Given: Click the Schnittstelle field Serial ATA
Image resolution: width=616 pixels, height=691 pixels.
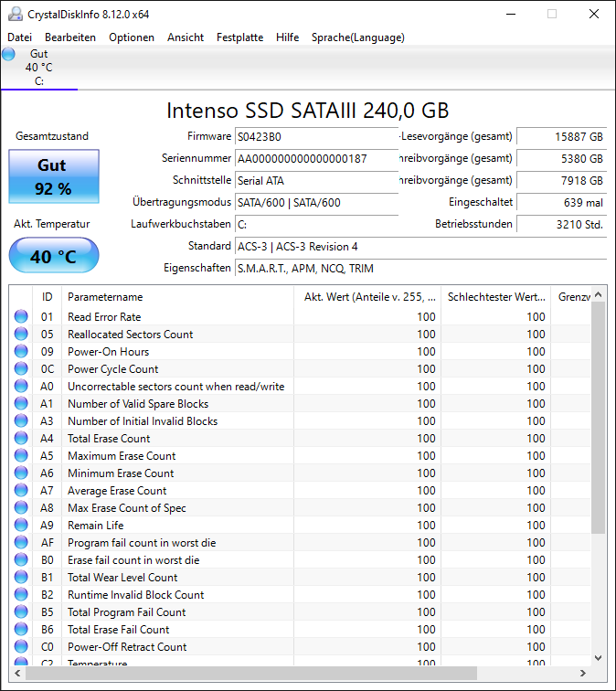Looking at the screenshot, I should [317, 181].
